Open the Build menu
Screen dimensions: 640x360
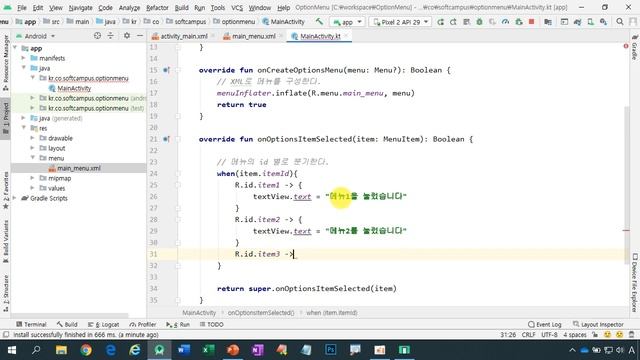pyautogui.click(x=181, y=7)
